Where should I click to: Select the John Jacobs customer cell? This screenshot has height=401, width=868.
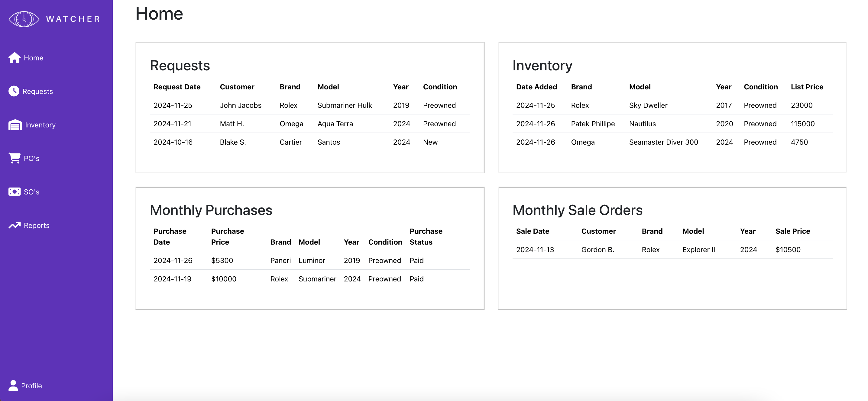[x=241, y=105]
